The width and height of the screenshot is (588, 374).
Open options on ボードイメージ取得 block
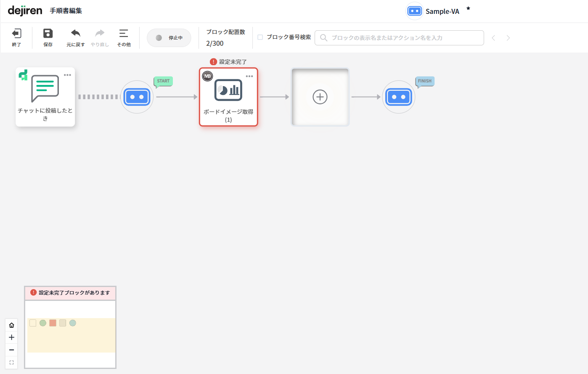point(249,76)
